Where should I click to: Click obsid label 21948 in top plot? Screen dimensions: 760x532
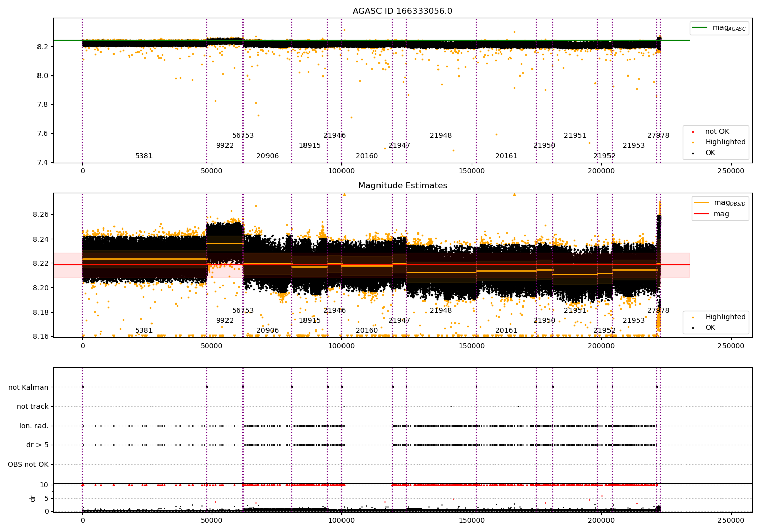pos(441,136)
